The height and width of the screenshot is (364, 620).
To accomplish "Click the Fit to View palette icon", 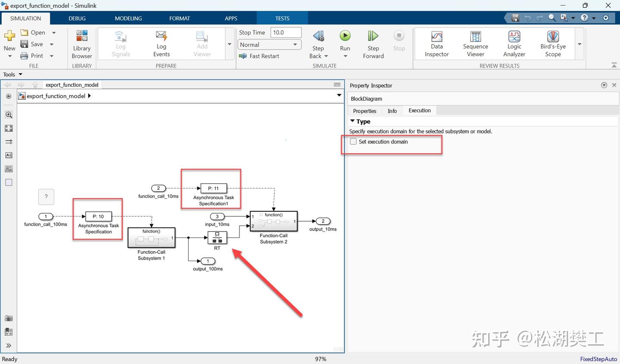I will tap(9, 128).
